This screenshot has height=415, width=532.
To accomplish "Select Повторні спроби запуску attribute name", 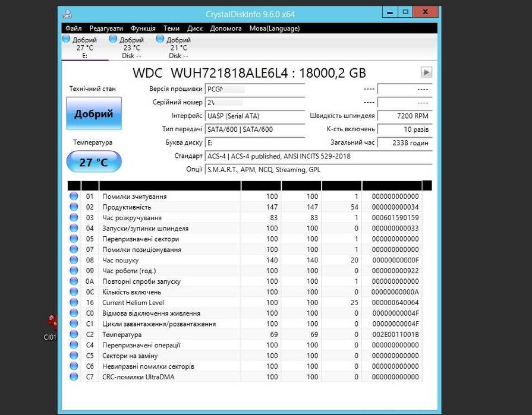I will click(141, 281).
